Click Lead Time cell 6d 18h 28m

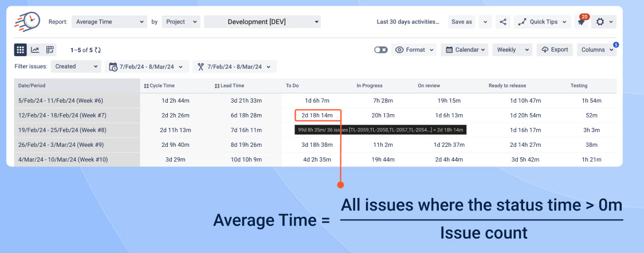click(x=246, y=115)
